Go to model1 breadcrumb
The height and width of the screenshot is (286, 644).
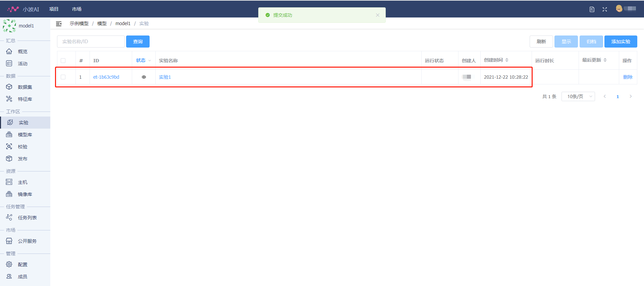tap(123, 23)
